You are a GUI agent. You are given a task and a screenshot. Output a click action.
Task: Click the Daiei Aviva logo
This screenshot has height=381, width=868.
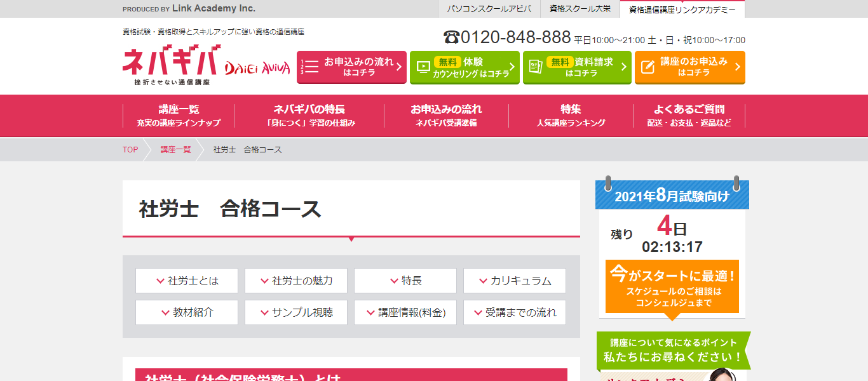pos(257,67)
